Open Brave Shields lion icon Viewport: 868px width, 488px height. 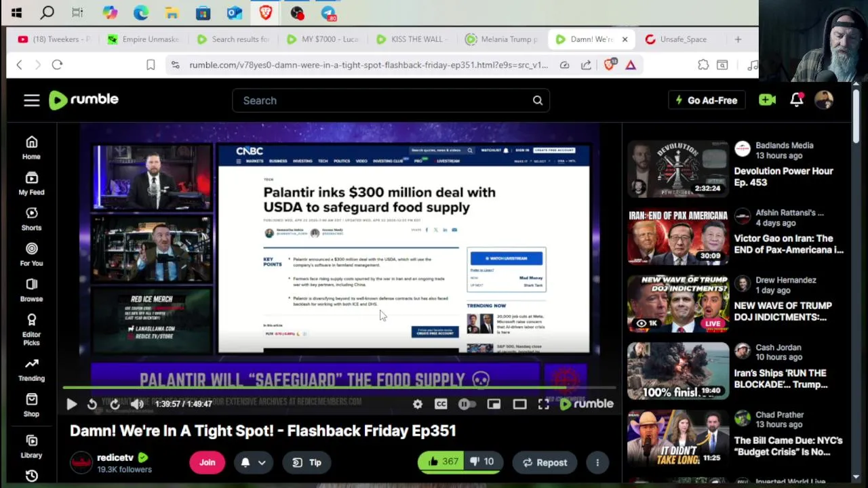pyautogui.click(x=609, y=64)
